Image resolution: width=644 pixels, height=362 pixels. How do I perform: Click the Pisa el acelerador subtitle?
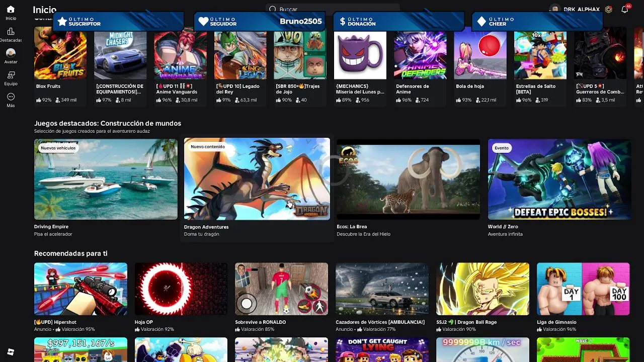coord(53,234)
